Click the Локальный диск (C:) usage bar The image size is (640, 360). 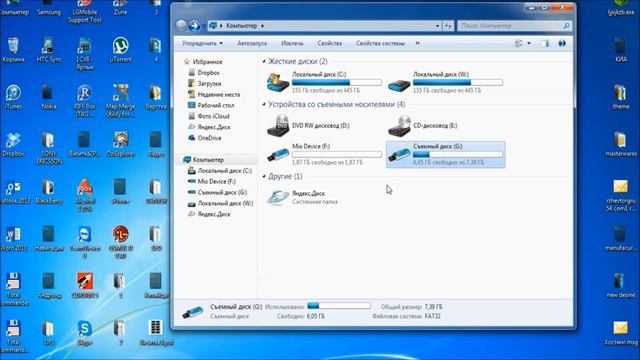click(337, 82)
